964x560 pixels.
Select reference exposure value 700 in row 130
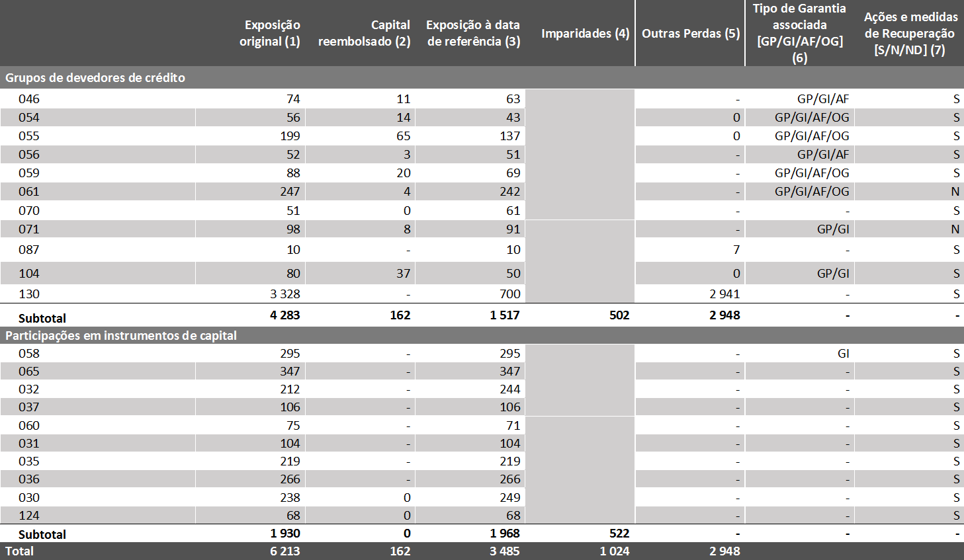[x=509, y=294]
